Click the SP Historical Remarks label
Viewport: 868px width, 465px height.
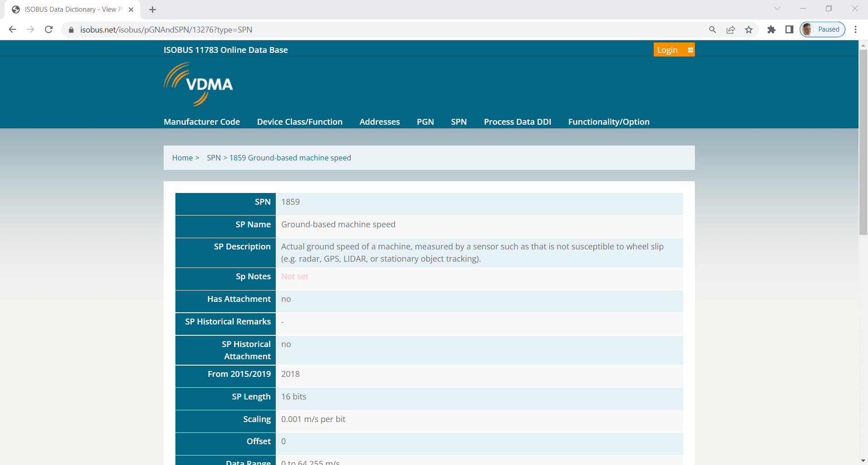228,322
